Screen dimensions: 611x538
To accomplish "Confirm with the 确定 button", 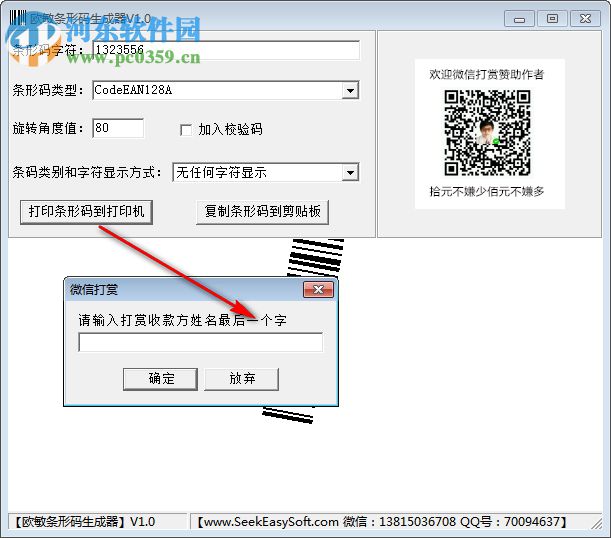I will coord(160,379).
